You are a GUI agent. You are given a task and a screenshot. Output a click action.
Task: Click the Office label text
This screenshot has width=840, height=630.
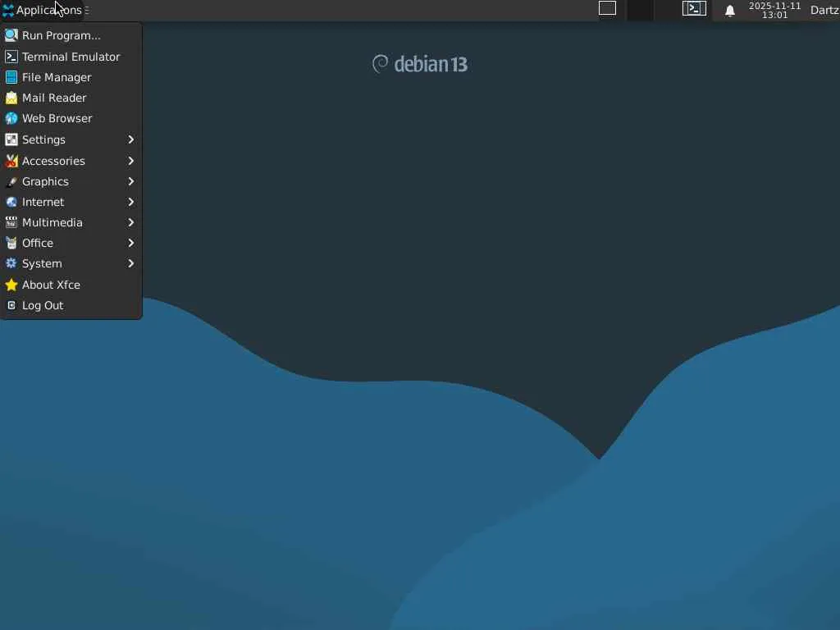38,243
